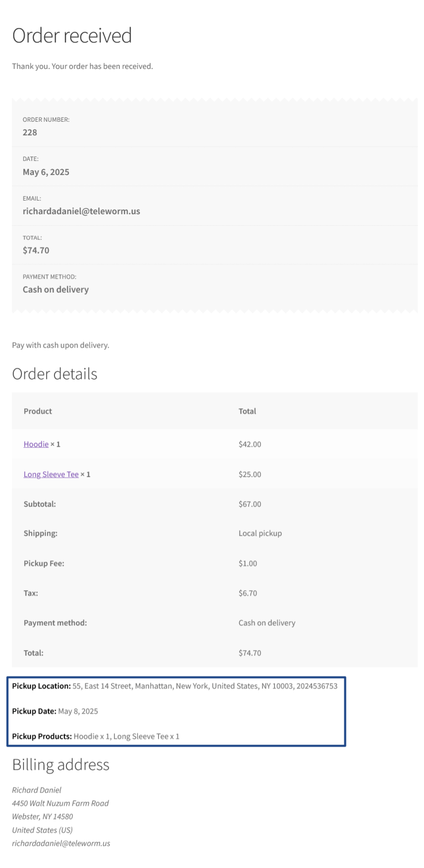The width and height of the screenshot is (424, 868).
Task: Click the billing name Richard Daniel
Action: coord(37,790)
